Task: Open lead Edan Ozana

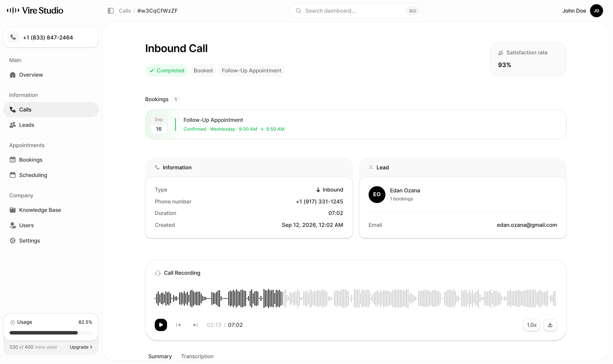Action: tap(405, 190)
